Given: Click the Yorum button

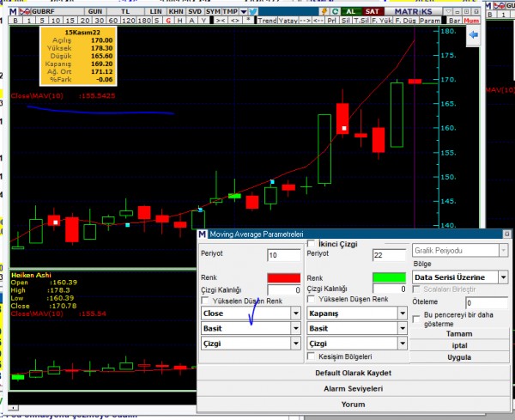Looking at the screenshot, I should pos(353,405).
